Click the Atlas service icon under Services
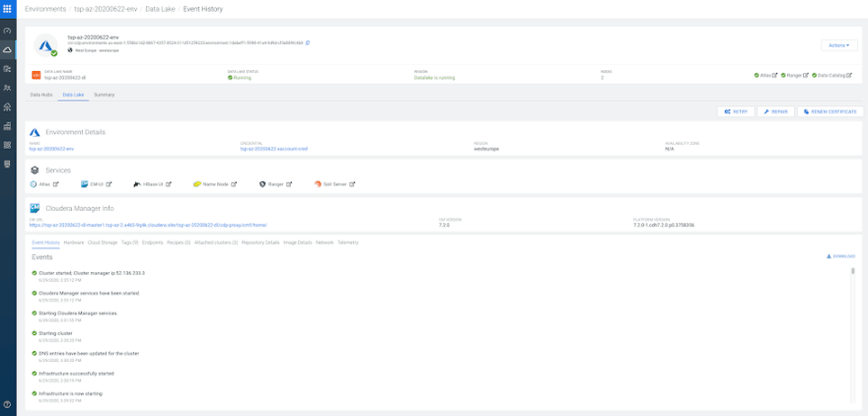 coord(34,184)
